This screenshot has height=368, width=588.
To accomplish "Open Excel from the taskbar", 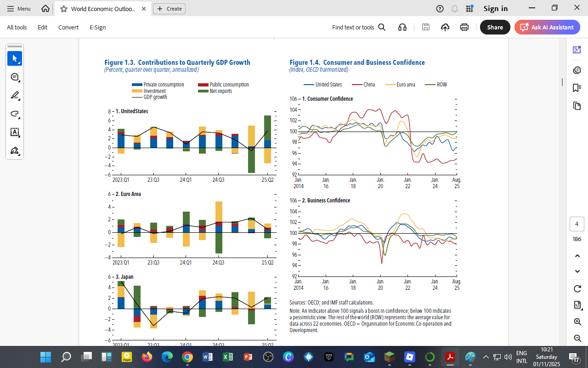I will [x=227, y=356].
